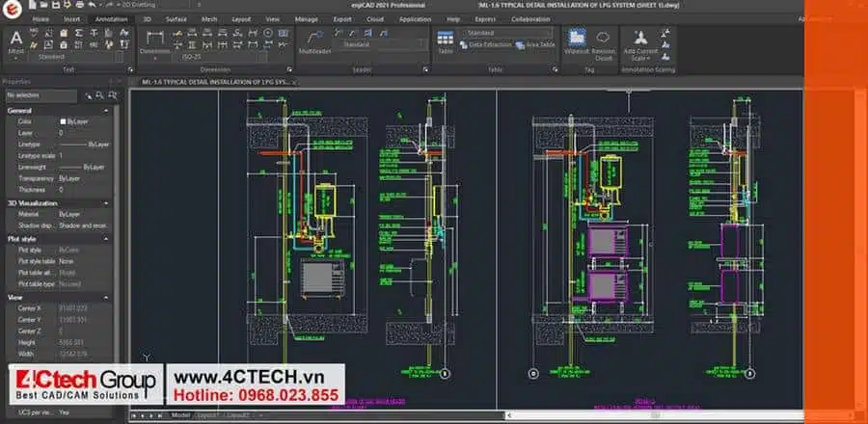This screenshot has height=424, width=868.
Task: Click the Undo arrow in quick access toolbar
Action: pos(92,5)
